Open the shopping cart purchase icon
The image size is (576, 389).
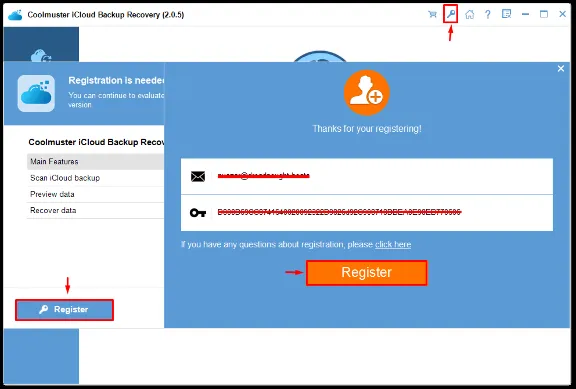pos(432,14)
